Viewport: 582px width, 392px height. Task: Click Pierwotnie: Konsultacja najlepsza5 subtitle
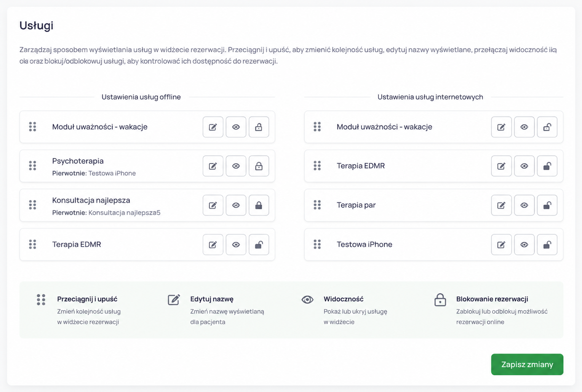pos(106,213)
